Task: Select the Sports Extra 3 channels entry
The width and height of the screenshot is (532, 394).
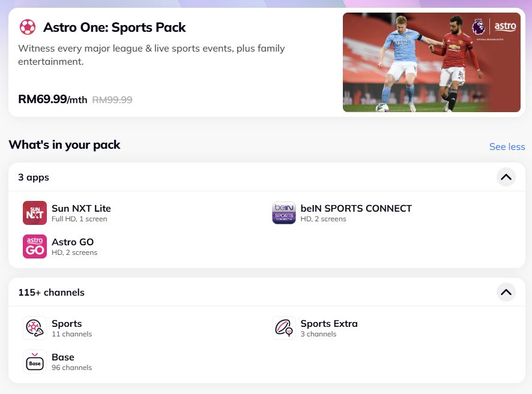Action: (x=328, y=324)
